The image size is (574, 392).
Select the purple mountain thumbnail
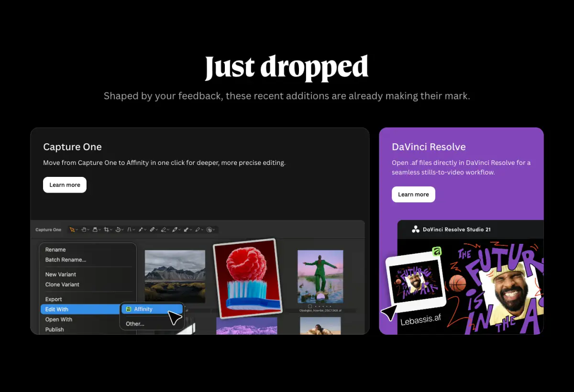[x=246, y=326]
